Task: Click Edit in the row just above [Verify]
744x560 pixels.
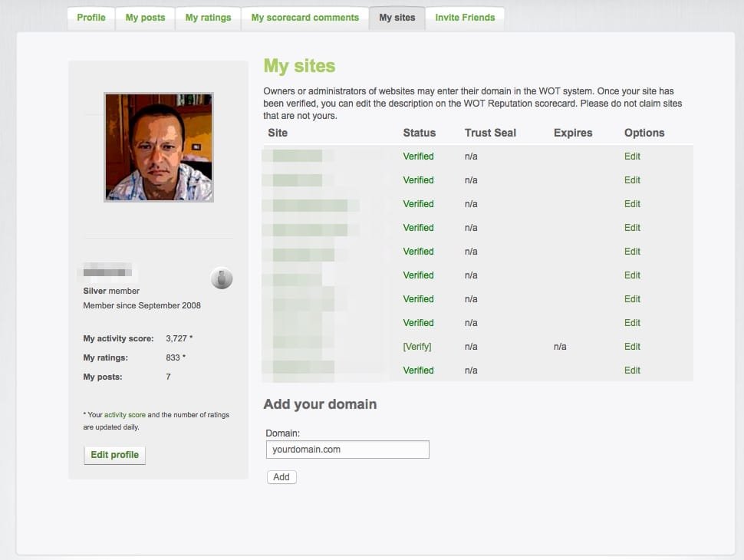Action: [632, 323]
